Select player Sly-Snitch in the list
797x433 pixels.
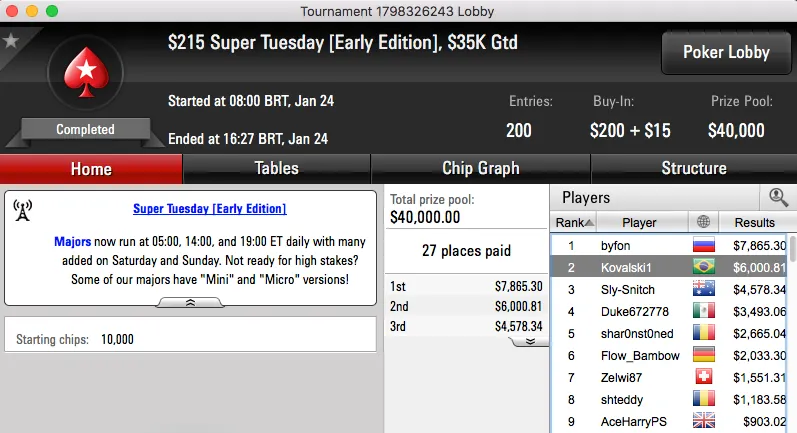pos(626,289)
